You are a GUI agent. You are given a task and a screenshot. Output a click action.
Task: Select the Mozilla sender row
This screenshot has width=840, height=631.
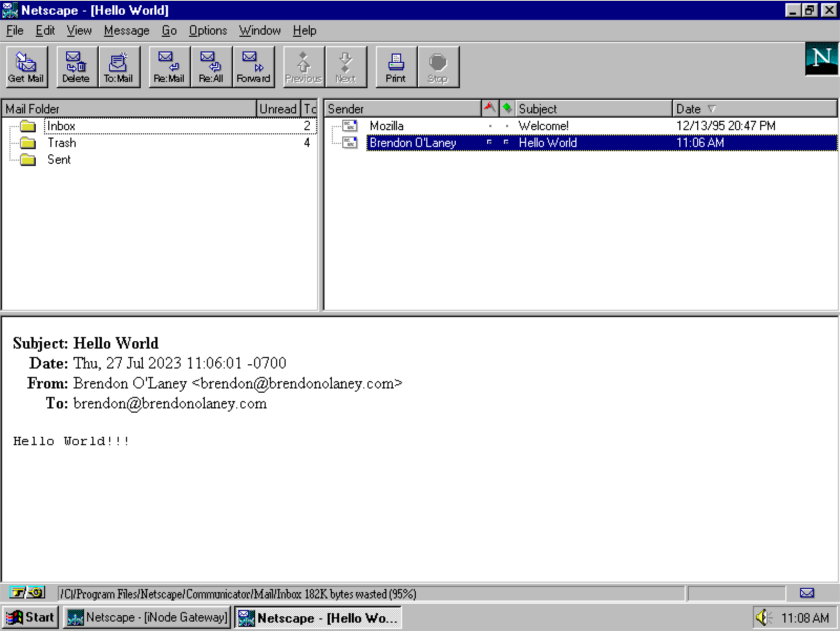click(386, 126)
